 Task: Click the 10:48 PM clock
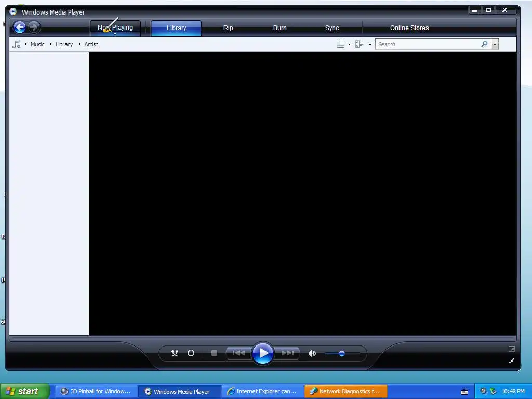pyautogui.click(x=513, y=391)
